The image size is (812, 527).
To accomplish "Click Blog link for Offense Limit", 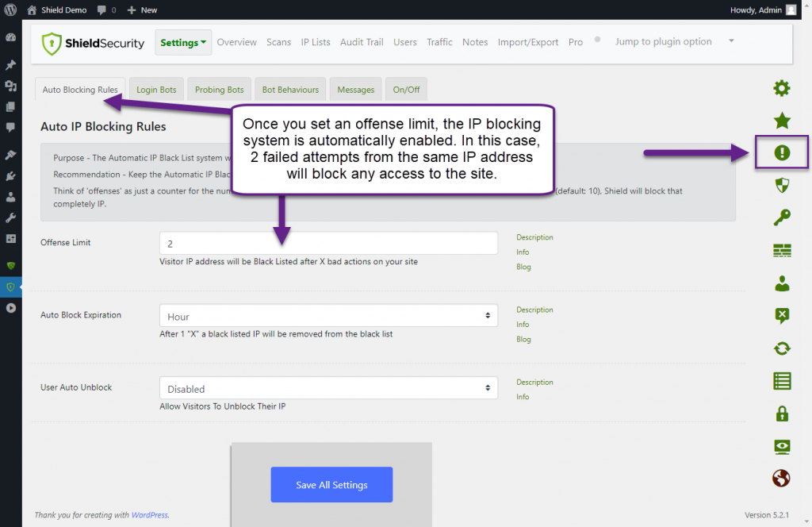I will click(x=523, y=267).
